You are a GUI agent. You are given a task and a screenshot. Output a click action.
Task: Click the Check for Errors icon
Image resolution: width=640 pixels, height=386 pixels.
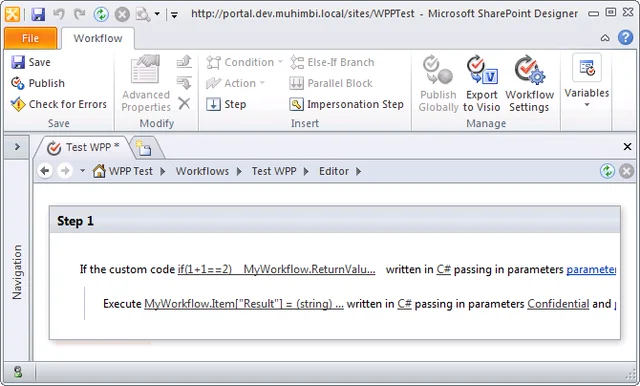click(x=18, y=104)
